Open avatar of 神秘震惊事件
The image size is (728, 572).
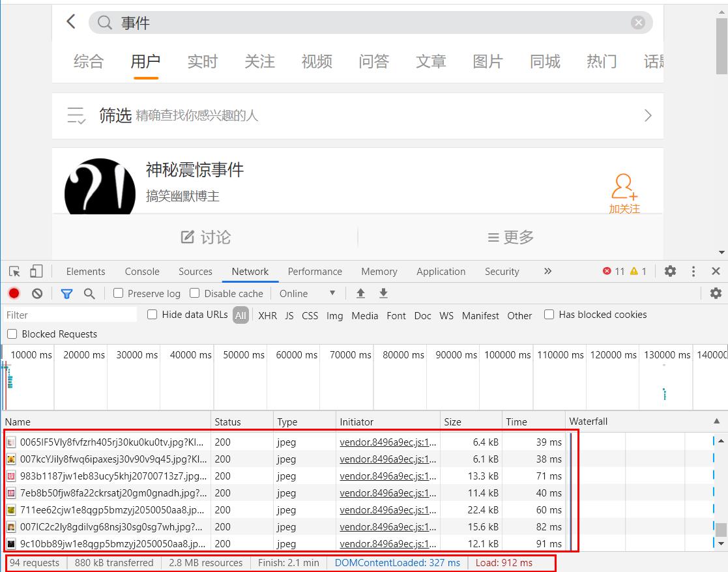[x=100, y=186]
